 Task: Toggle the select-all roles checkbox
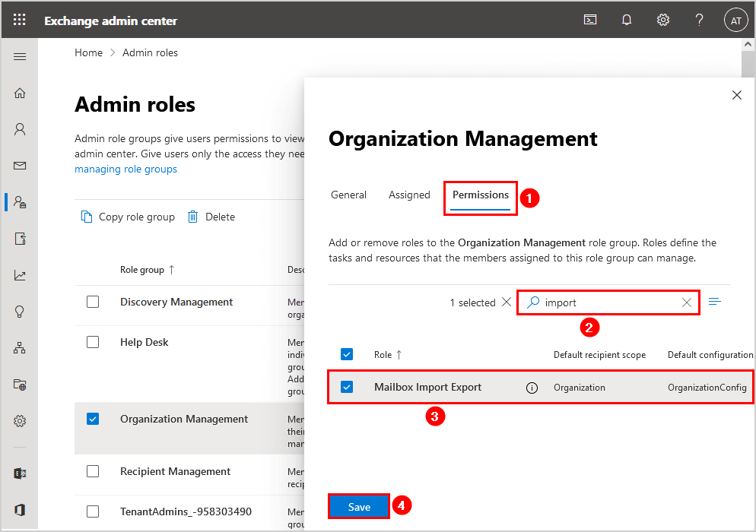tap(347, 355)
